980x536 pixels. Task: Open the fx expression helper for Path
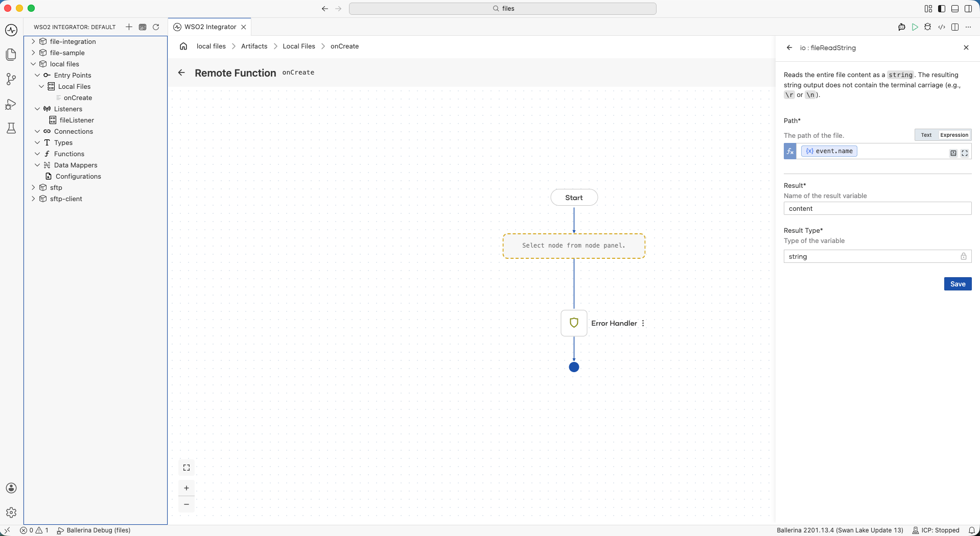[790, 151]
